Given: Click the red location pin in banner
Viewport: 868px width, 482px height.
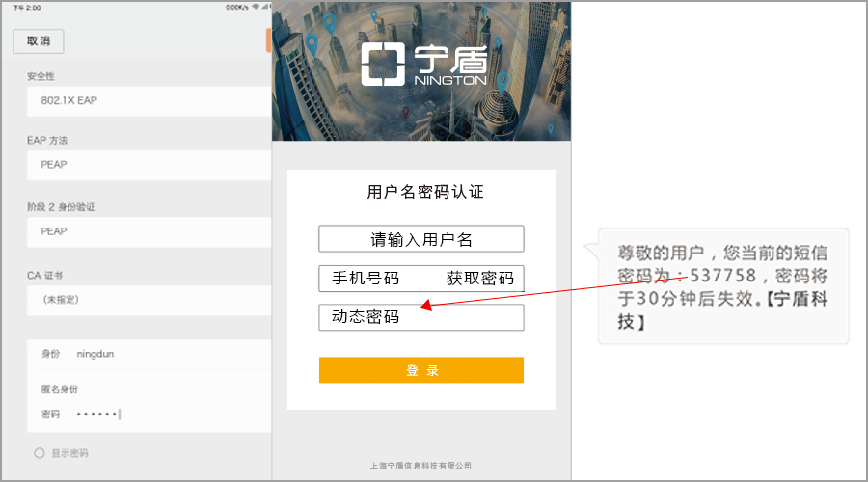Looking at the screenshot, I should (x=405, y=112).
